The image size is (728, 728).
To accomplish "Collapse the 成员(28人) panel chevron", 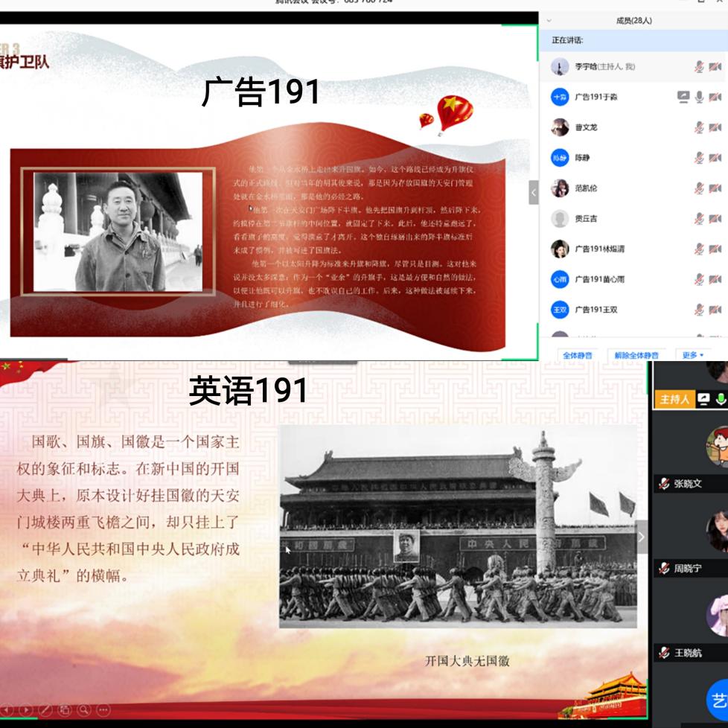I will click(x=549, y=21).
